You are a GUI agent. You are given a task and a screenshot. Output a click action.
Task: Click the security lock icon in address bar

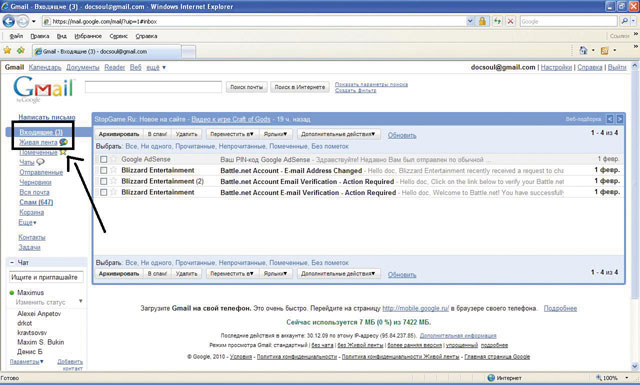tap(482, 21)
